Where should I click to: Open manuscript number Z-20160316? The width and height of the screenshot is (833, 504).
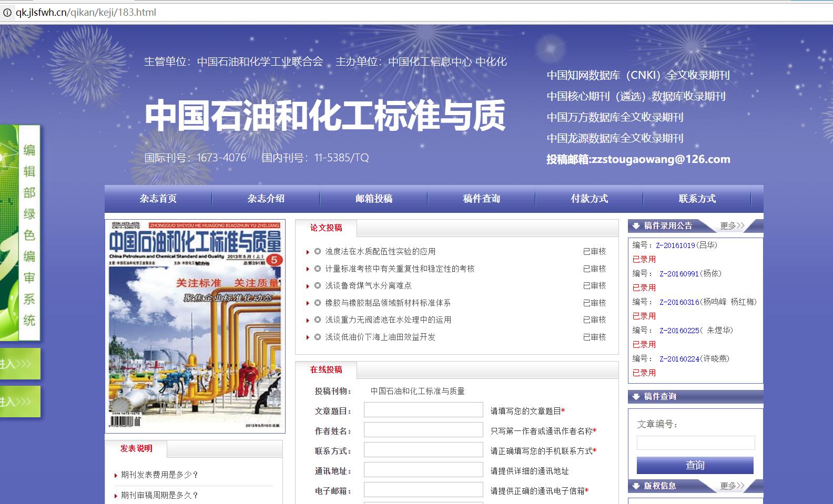point(679,302)
